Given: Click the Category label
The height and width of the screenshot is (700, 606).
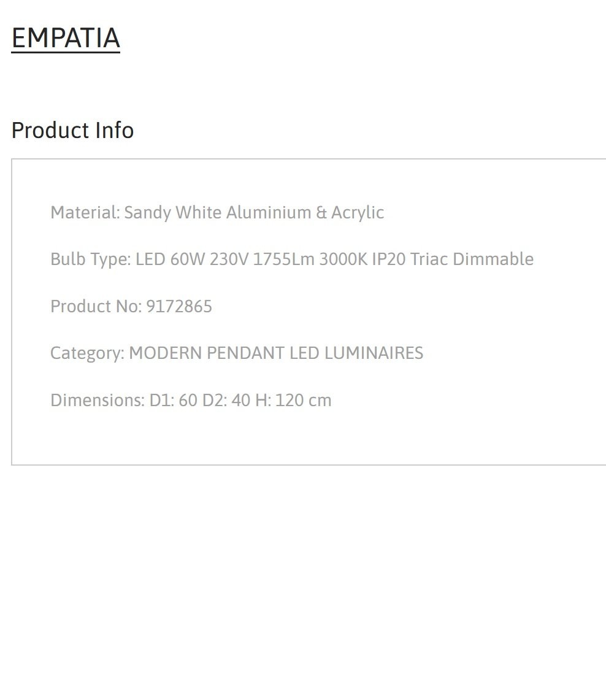Looking at the screenshot, I should (x=88, y=353).
